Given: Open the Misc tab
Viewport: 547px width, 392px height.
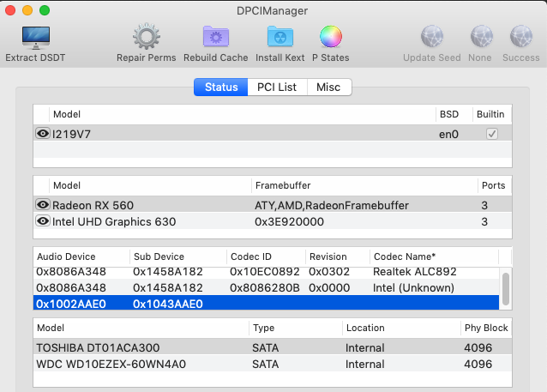Looking at the screenshot, I should click(328, 87).
